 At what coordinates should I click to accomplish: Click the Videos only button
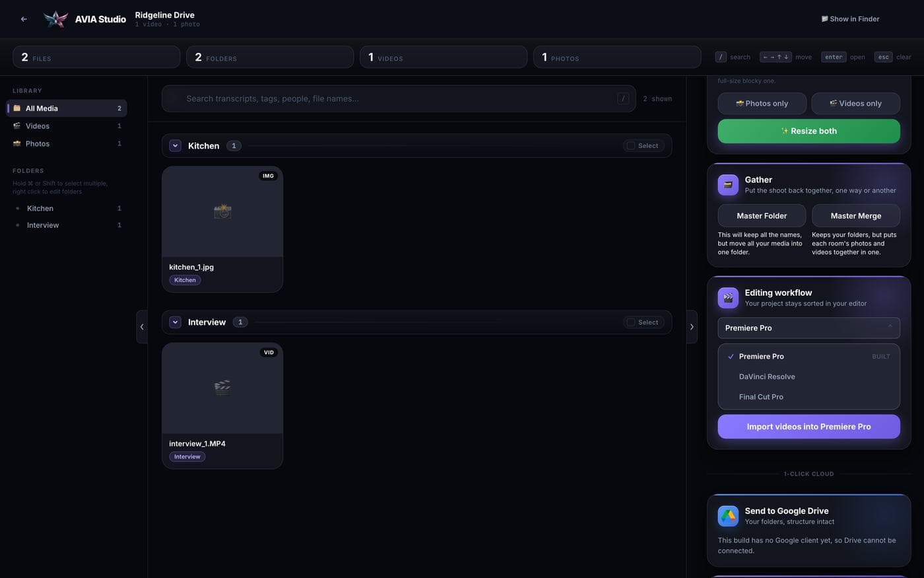(x=855, y=104)
